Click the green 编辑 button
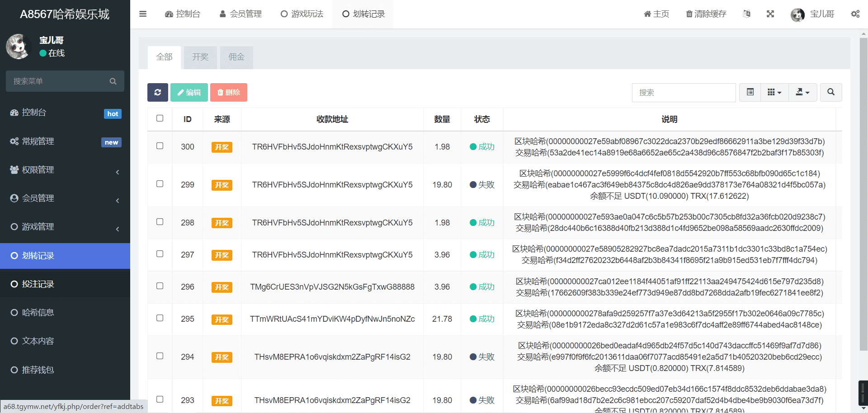This screenshot has height=413, width=868. (189, 92)
